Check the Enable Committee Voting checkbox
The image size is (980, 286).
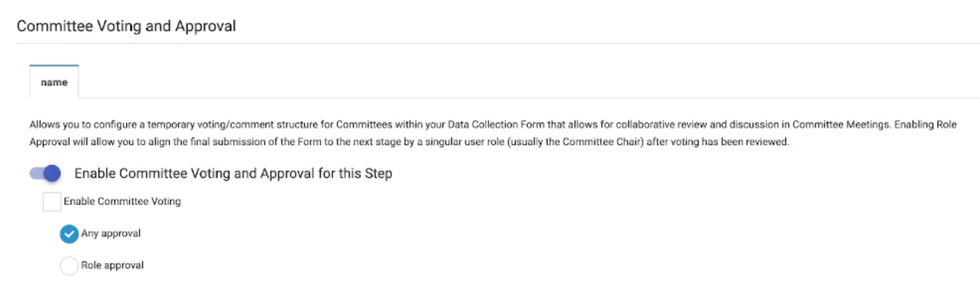(x=52, y=202)
